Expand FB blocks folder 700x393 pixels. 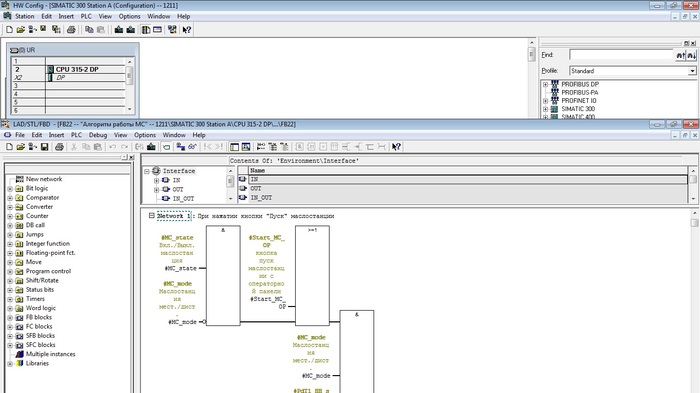pyautogui.click(x=10, y=318)
